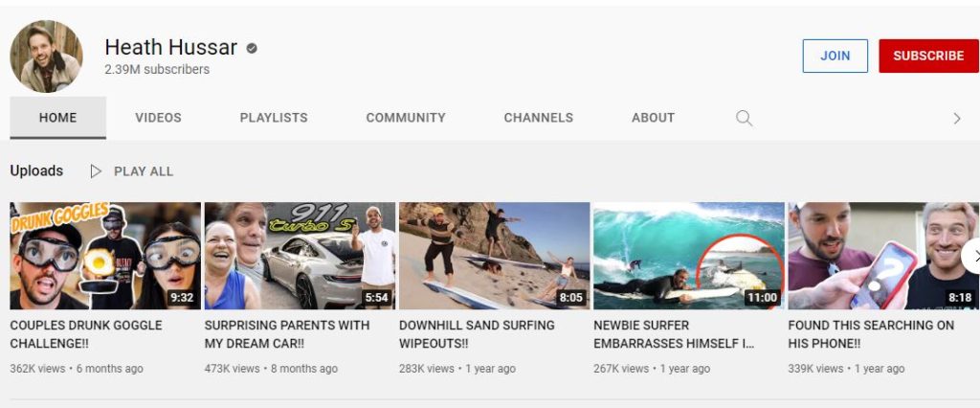The image size is (980, 408).
Task: Advance the uploads carousel with next arrow
Action: coord(971,257)
